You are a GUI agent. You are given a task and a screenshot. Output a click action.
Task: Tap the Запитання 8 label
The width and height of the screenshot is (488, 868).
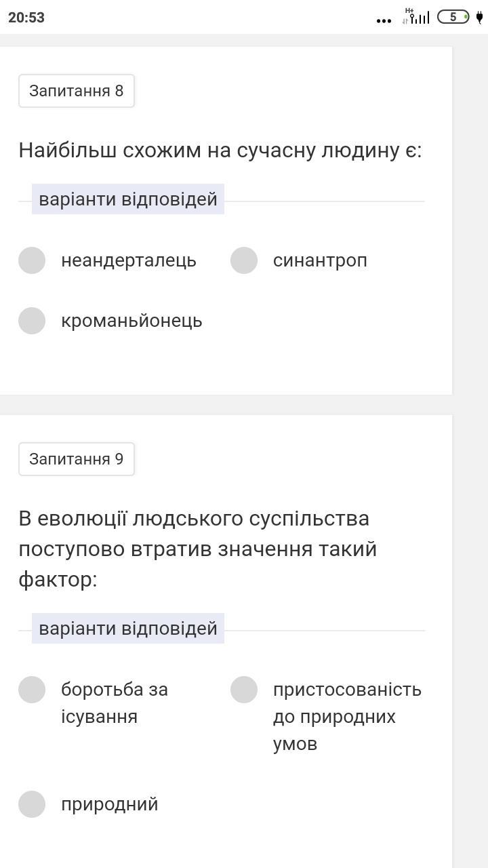[77, 91]
